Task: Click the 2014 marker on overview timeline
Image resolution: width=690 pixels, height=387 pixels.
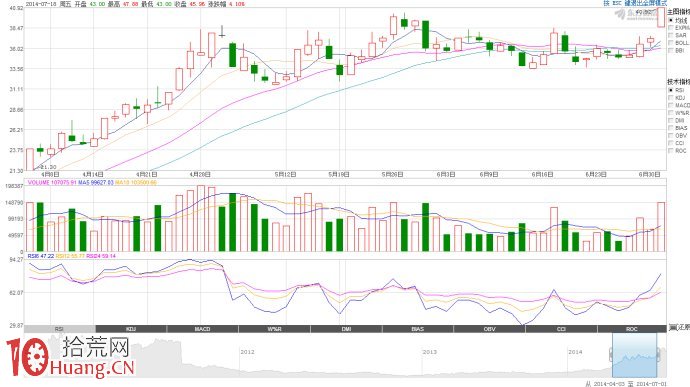Action: point(575,352)
